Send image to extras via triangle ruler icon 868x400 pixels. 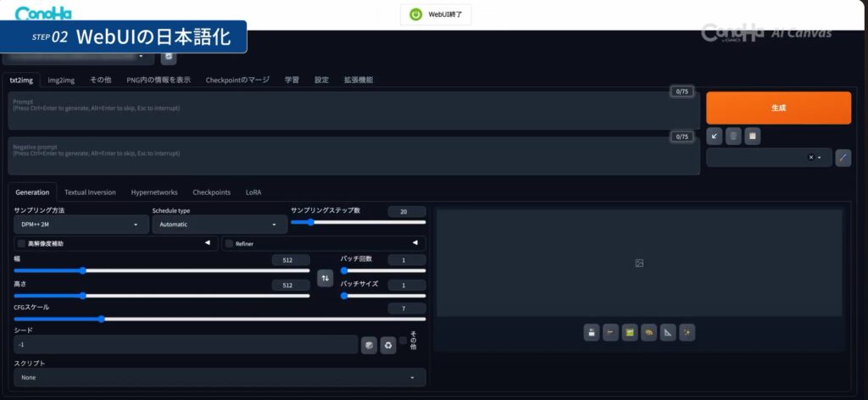pos(668,332)
